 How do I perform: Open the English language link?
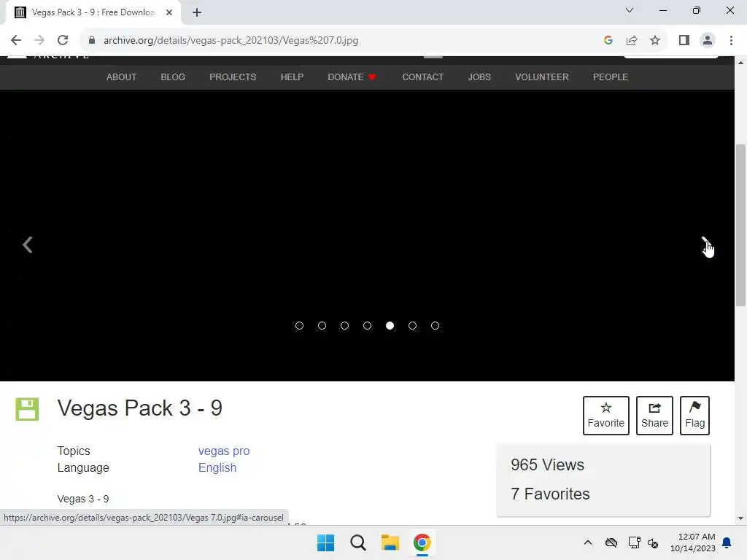(217, 467)
